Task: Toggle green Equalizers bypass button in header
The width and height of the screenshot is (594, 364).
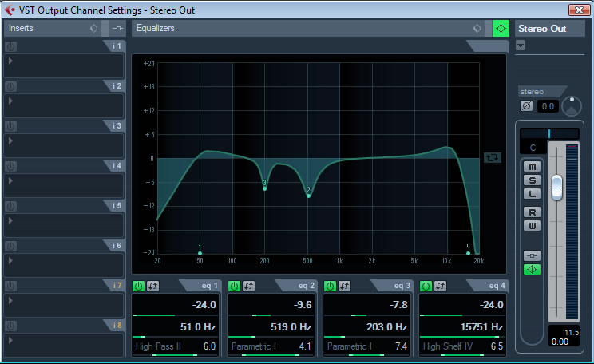Action: (501, 29)
